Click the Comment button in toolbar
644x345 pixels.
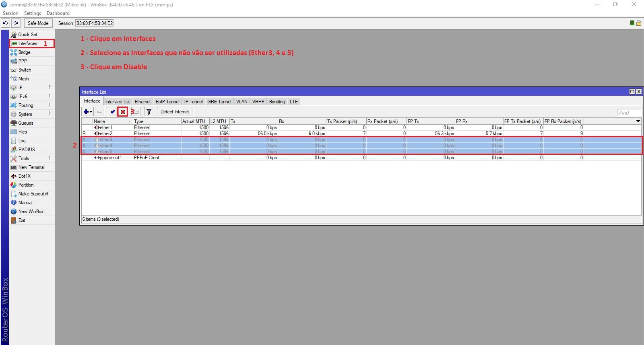pyautogui.click(x=136, y=112)
